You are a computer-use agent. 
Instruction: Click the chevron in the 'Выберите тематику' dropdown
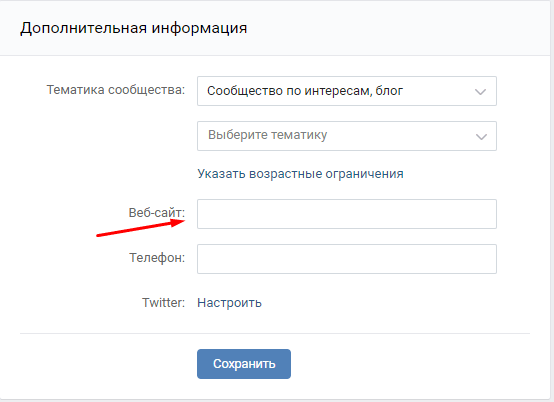pos(481,137)
